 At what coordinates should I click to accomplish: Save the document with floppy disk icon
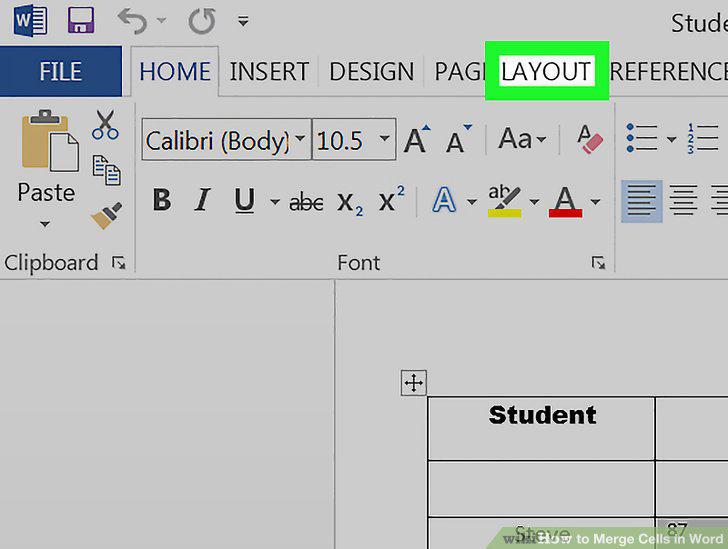coord(81,20)
